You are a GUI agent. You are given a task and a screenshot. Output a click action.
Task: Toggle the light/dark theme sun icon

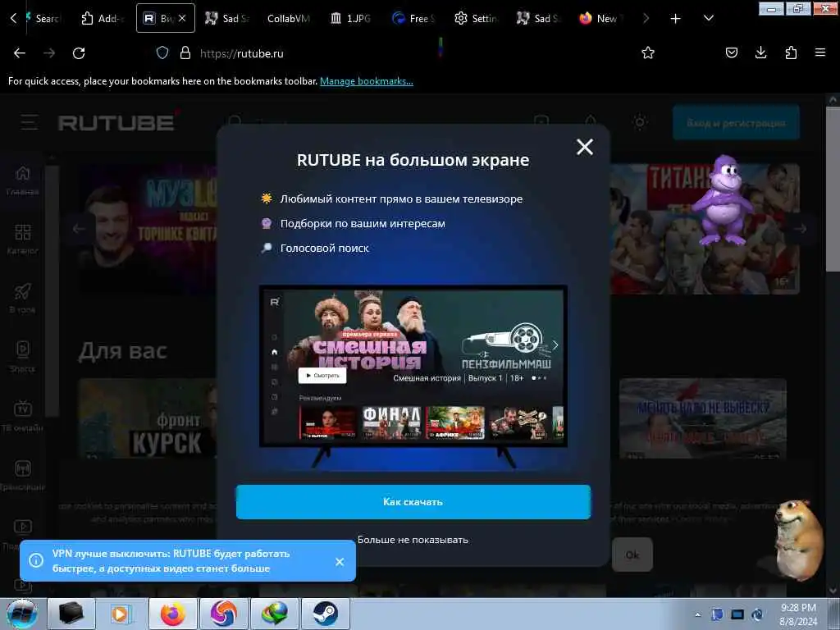pos(640,122)
